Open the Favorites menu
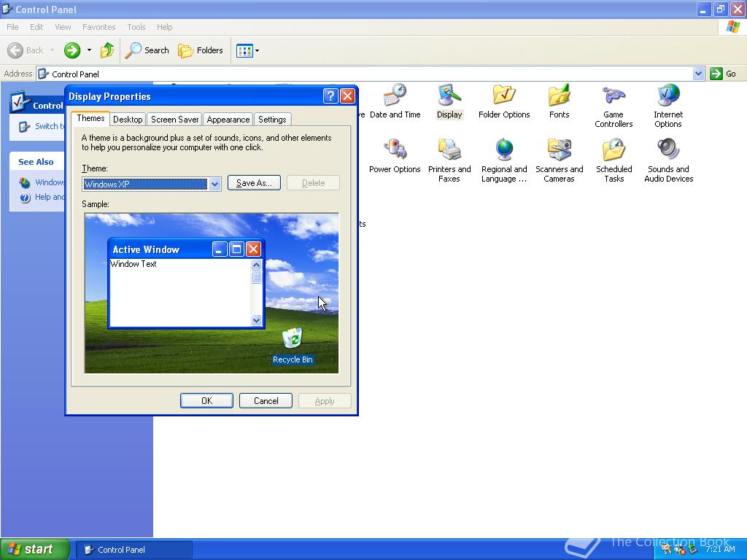 [98, 27]
